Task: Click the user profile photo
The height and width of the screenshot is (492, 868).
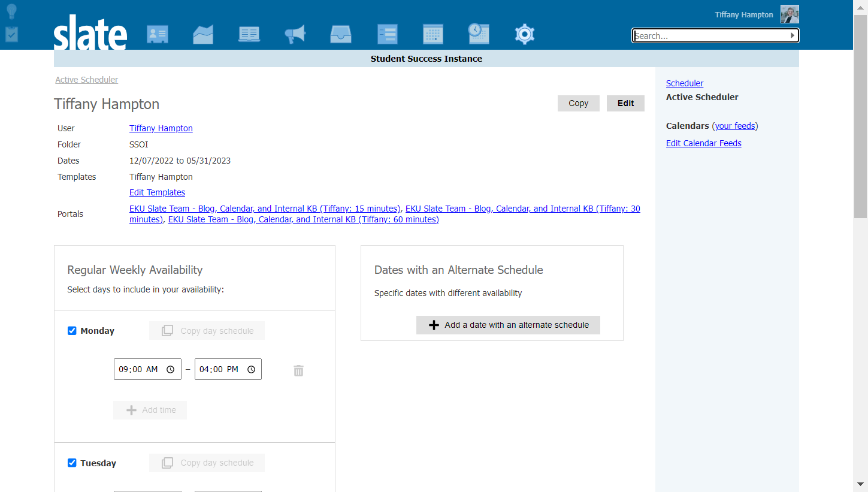Action: click(x=790, y=14)
